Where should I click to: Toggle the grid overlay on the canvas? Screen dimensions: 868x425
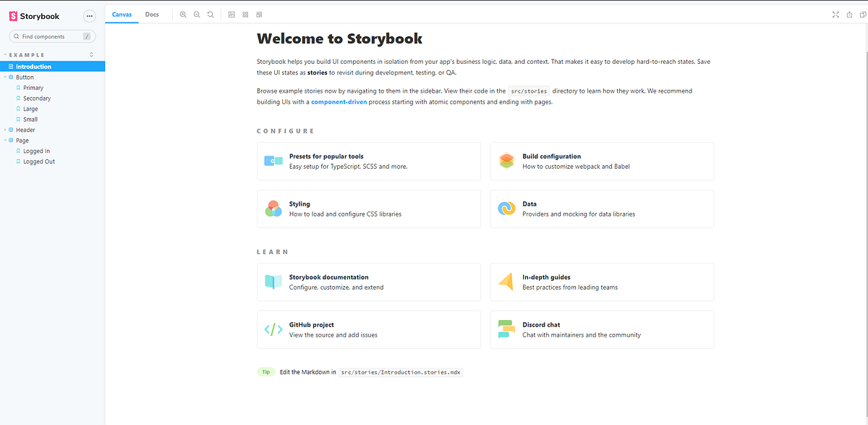tap(245, 14)
